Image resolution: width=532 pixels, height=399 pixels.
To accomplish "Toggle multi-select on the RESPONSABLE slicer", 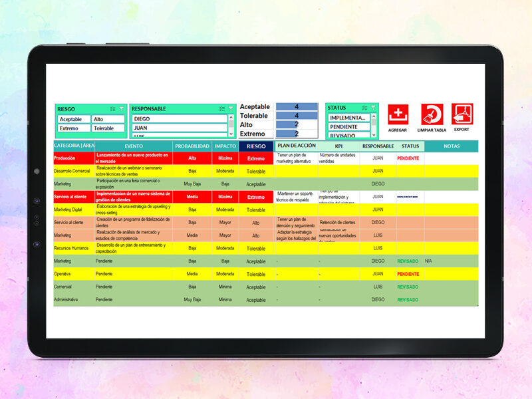I will 222,108.
